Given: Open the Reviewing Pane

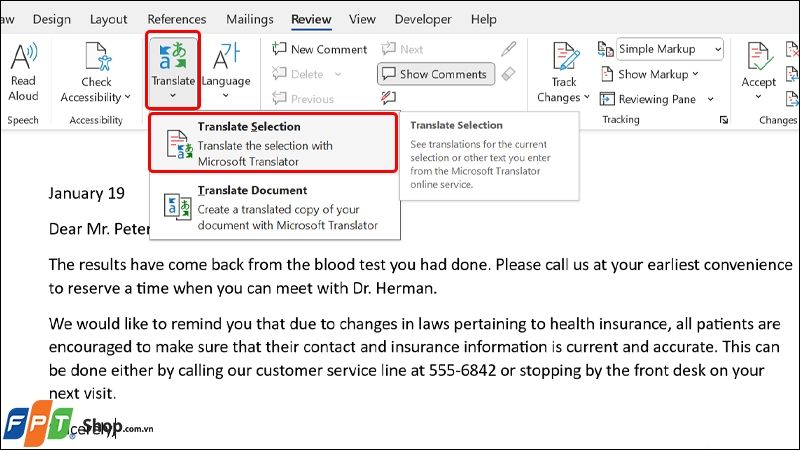Looking at the screenshot, I should pyautogui.click(x=648, y=99).
